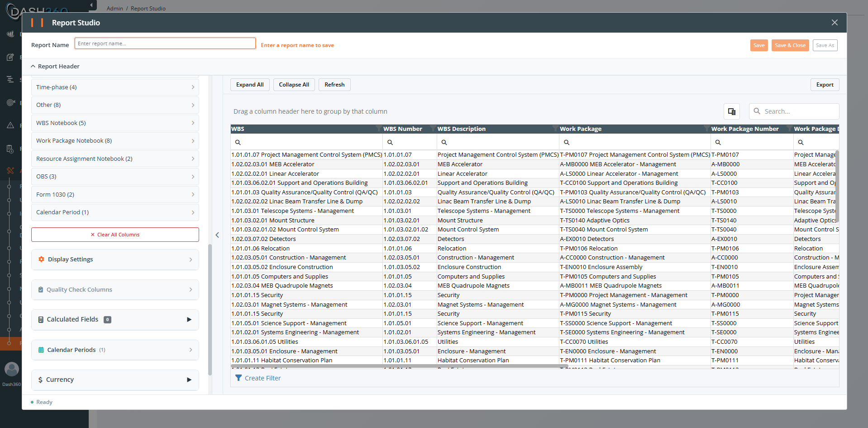Expand the Form 1030 (2) group
This screenshot has width=868, height=428.
coord(115,194)
